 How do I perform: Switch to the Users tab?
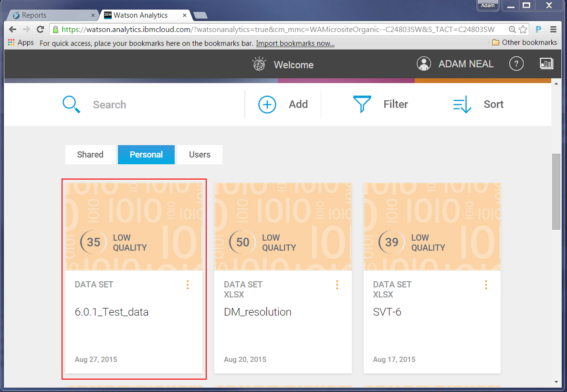tap(199, 155)
